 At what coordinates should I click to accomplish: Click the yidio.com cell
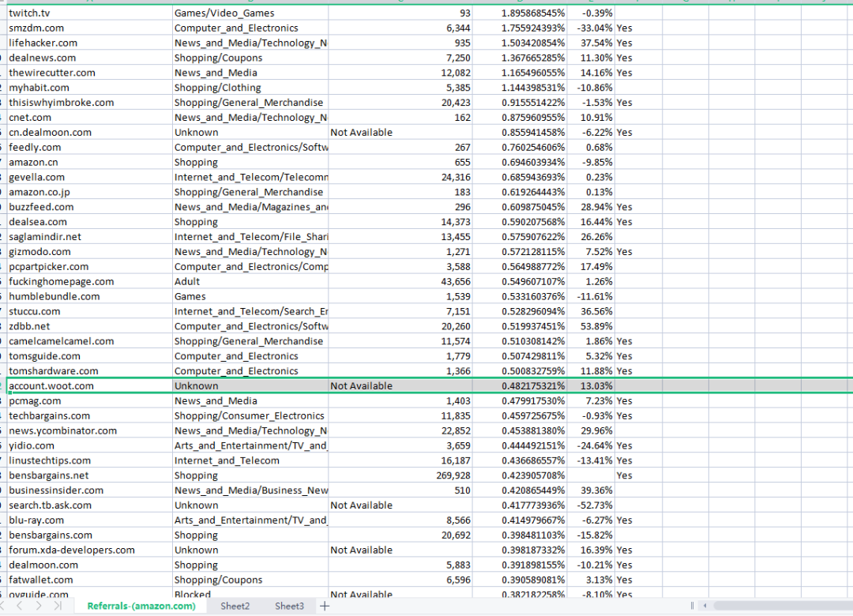pos(90,445)
